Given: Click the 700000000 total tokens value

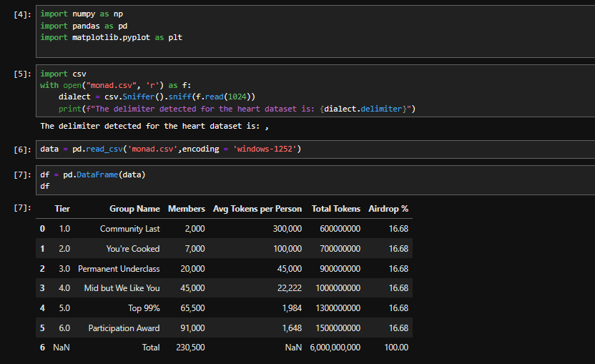Looking at the screenshot, I should point(340,249).
